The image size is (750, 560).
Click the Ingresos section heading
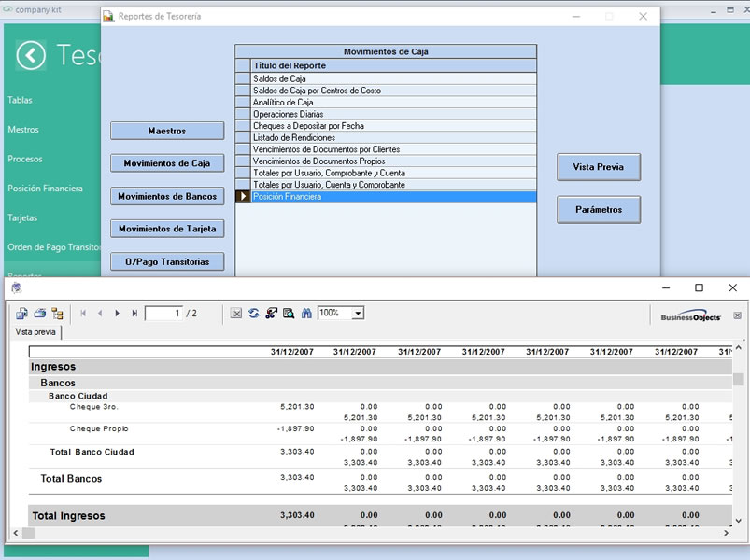click(x=53, y=367)
